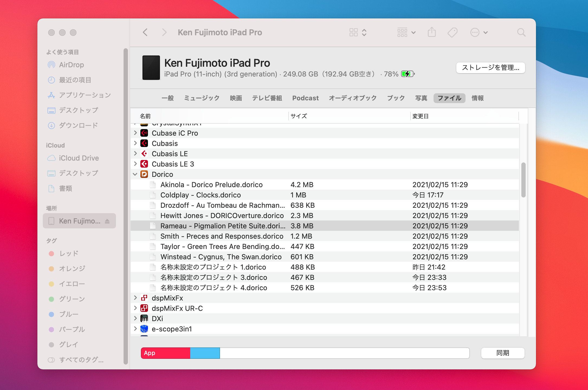
Task: Click the Dorico app icon
Action: click(144, 174)
